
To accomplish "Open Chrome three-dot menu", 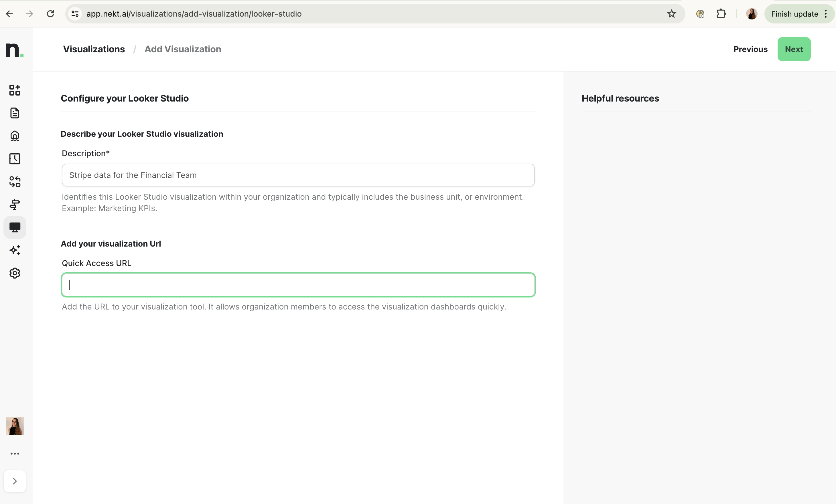I will tap(826, 14).
